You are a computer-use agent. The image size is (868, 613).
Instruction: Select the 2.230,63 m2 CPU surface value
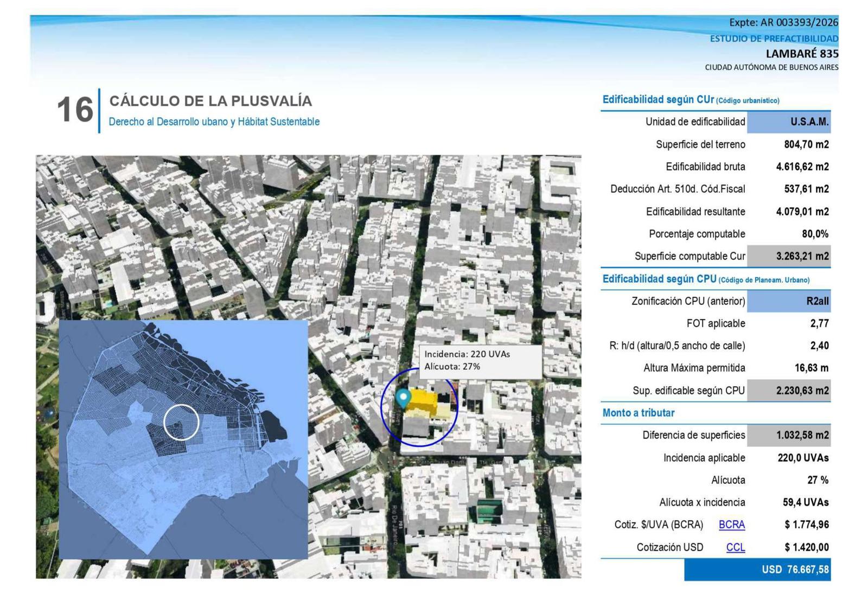click(789, 391)
